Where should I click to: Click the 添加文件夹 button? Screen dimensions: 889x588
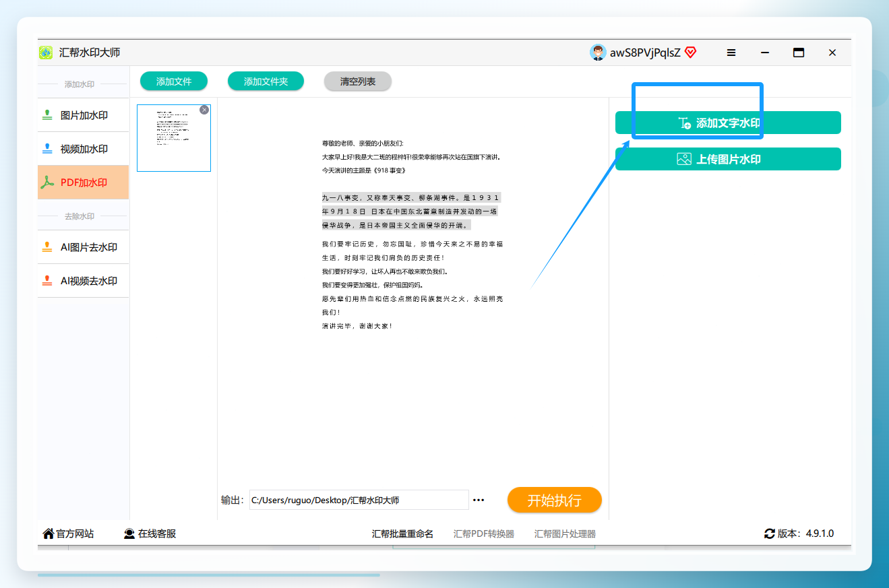click(266, 81)
